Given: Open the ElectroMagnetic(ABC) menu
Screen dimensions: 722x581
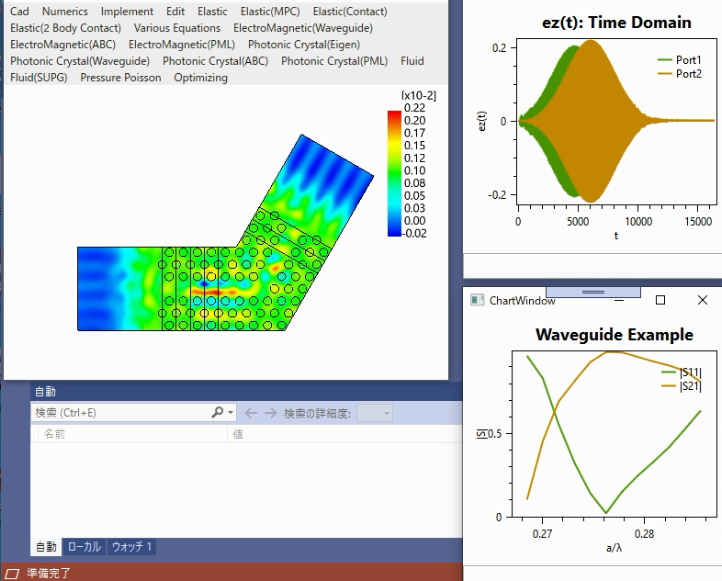Looking at the screenshot, I should coord(63,44).
